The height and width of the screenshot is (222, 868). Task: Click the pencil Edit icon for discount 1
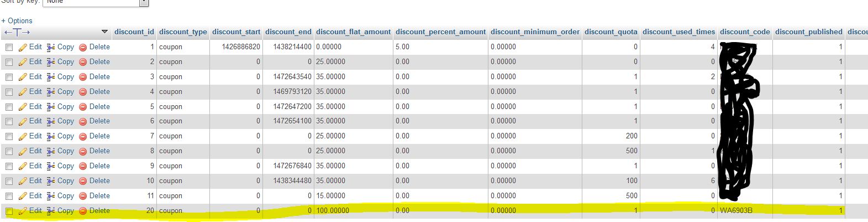(23, 48)
